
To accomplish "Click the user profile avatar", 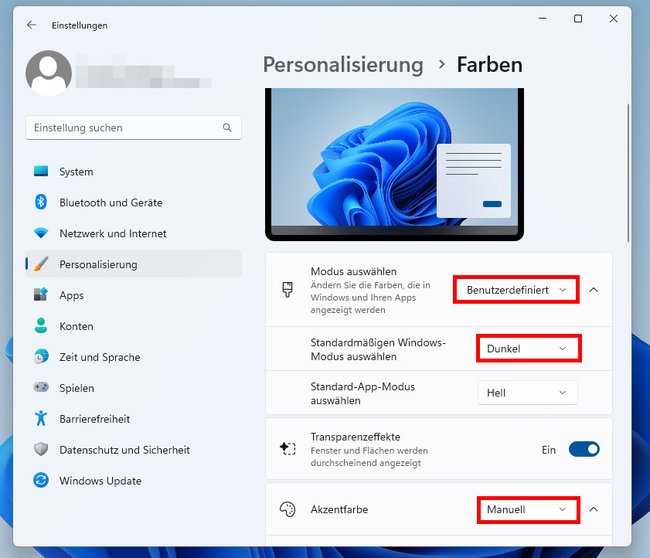I will tap(49, 73).
